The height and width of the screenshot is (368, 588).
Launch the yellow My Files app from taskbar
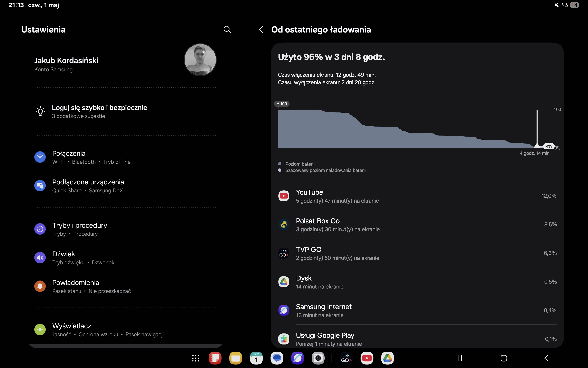pyautogui.click(x=236, y=358)
